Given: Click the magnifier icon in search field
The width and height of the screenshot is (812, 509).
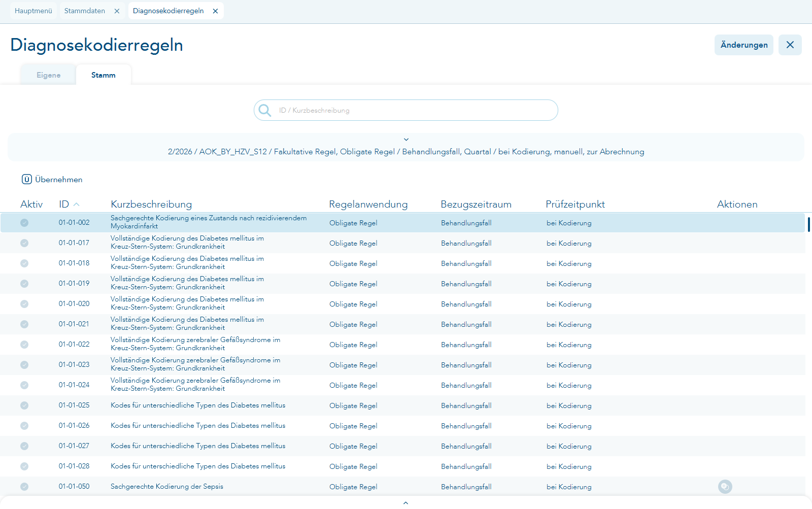Looking at the screenshot, I should (265, 110).
